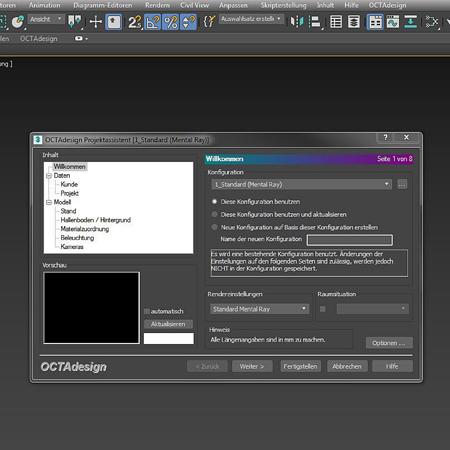Click the white color swatch below Aktualisieren

point(168,338)
